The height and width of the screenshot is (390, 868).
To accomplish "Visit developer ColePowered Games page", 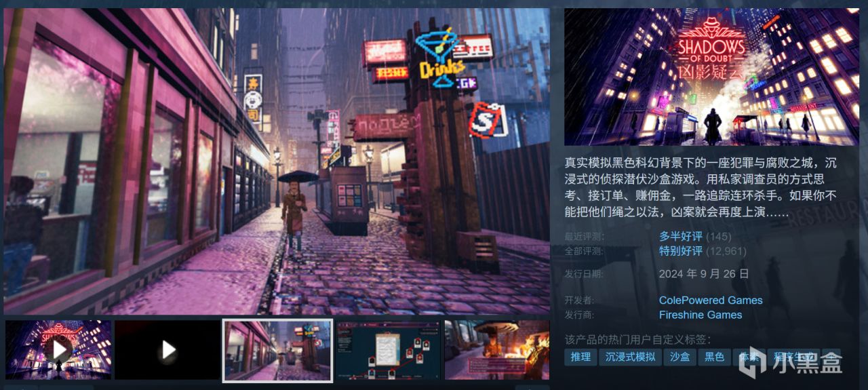I will (711, 300).
